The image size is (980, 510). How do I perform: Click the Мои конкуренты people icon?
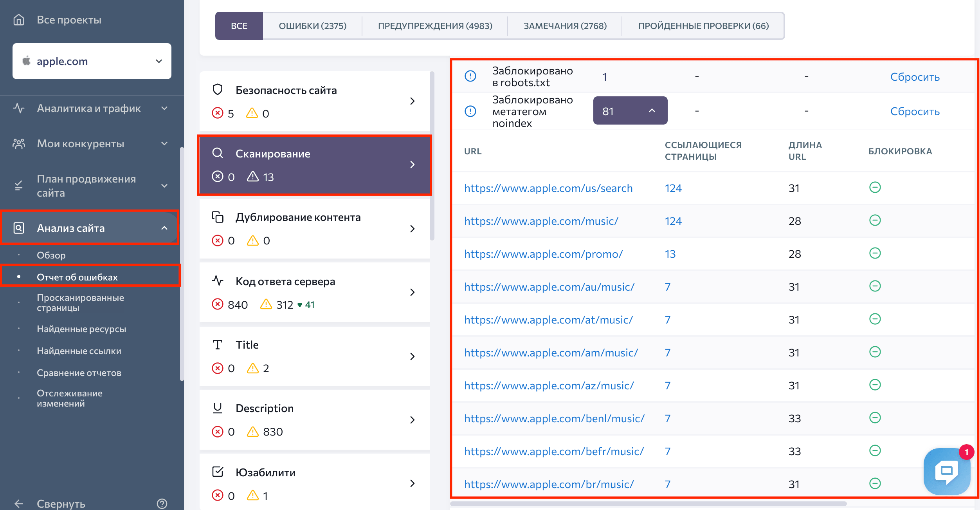(x=19, y=144)
